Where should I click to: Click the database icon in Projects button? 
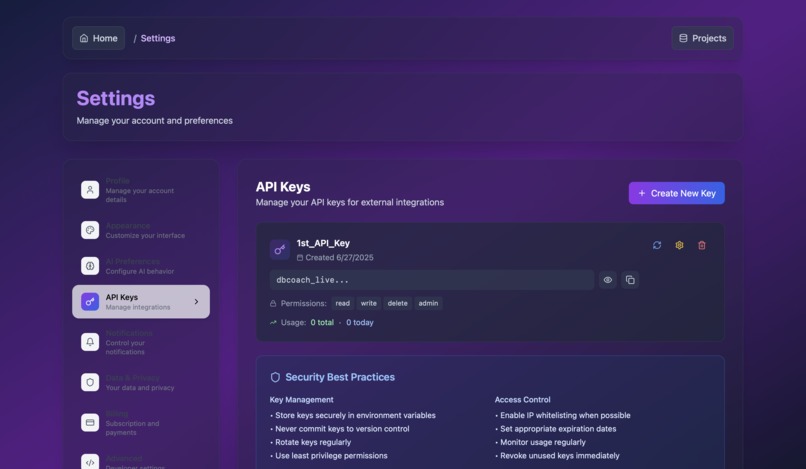(x=683, y=38)
